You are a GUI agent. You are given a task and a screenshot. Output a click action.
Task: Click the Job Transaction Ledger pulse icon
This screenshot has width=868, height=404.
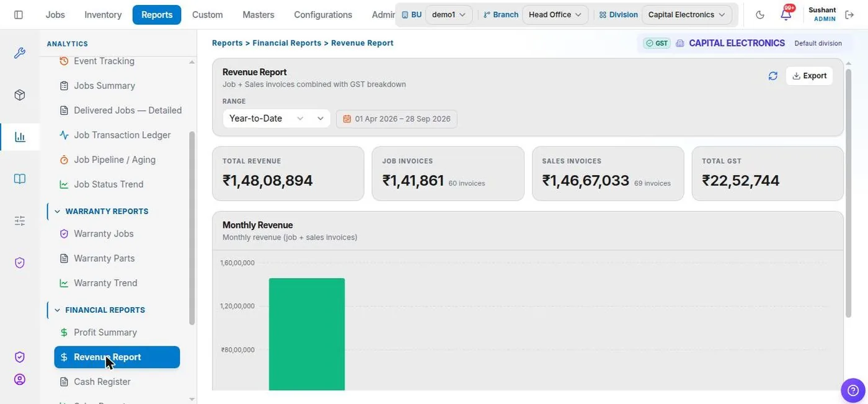[x=64, y=135]
